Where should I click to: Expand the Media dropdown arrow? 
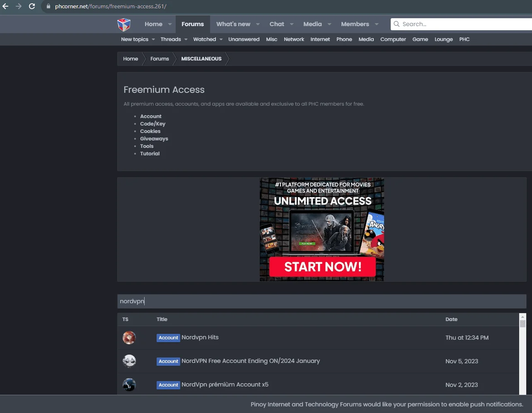pyautogui.click(x=329, y=24)
